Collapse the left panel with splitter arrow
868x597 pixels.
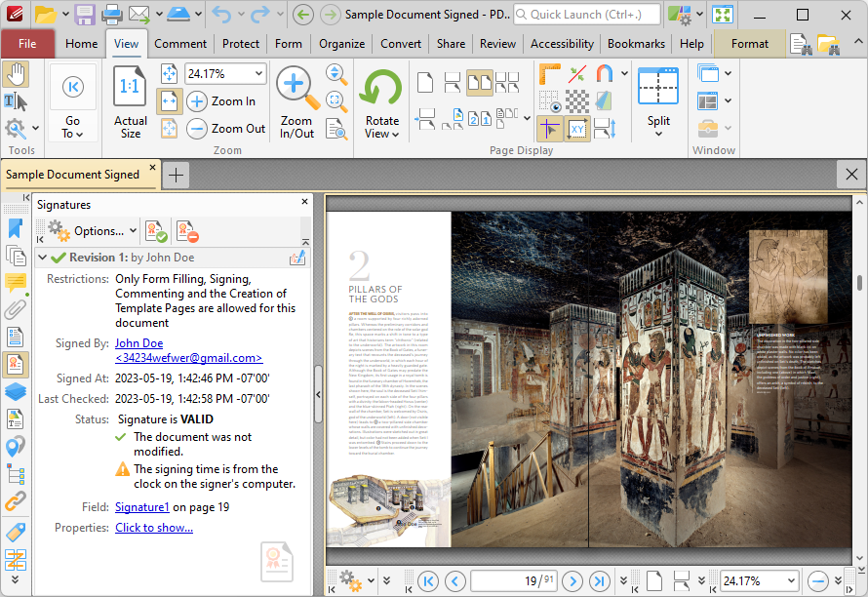tap(318, 394)
